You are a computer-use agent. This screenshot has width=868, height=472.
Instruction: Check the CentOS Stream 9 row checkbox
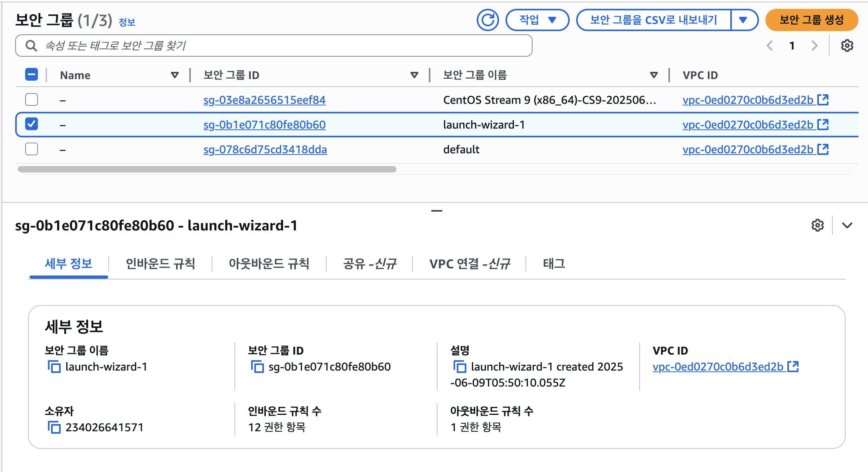point(32,99)
